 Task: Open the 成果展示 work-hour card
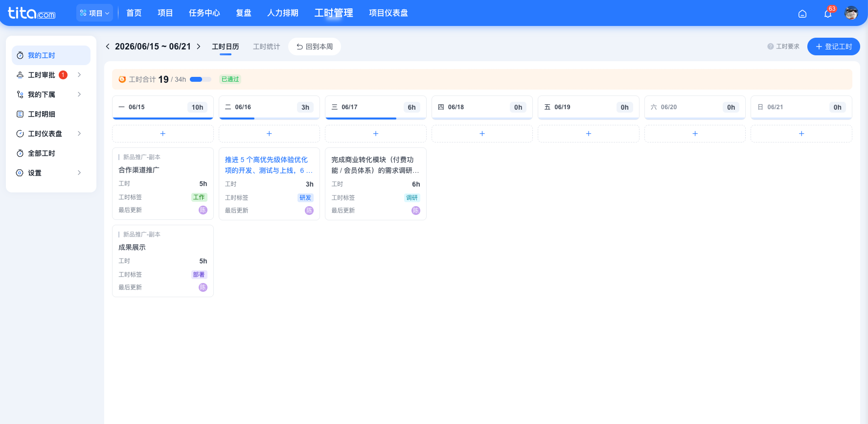[x=163, y=261]
